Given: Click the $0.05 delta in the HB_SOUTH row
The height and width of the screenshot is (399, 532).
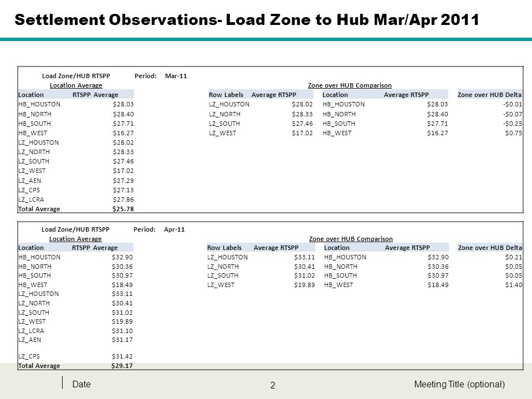Looking at the screenshot, I should pyautogui.click(x=514, y=275).
